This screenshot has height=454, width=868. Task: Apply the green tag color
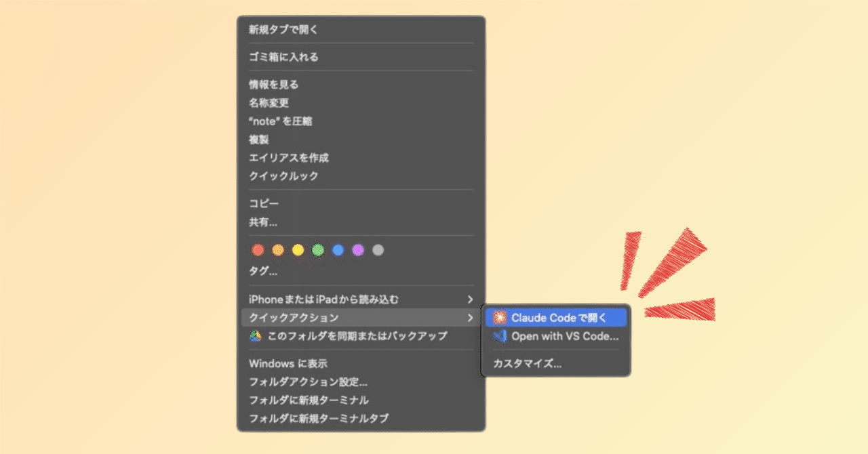click(318, 250)
